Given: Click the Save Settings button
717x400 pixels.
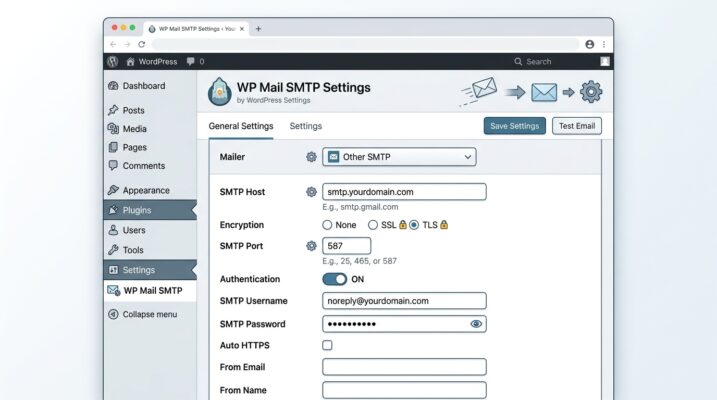Looking at the screenshot, I should click(514, 126).
